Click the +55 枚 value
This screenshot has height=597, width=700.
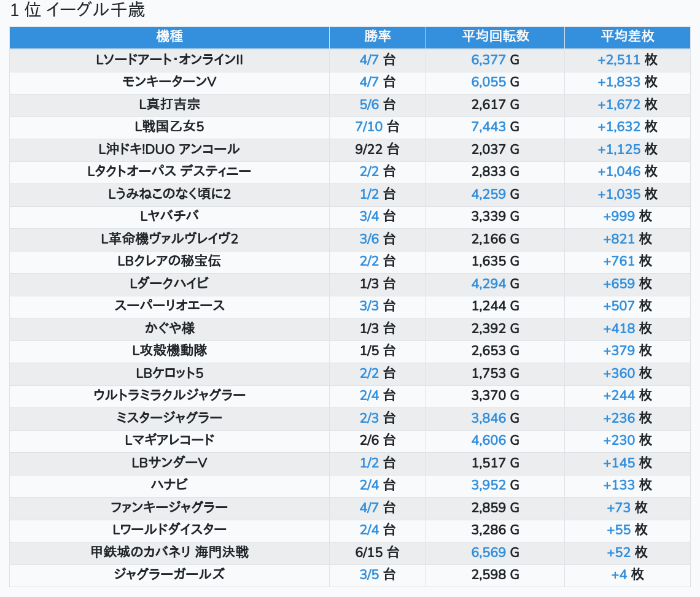[627, 530]
